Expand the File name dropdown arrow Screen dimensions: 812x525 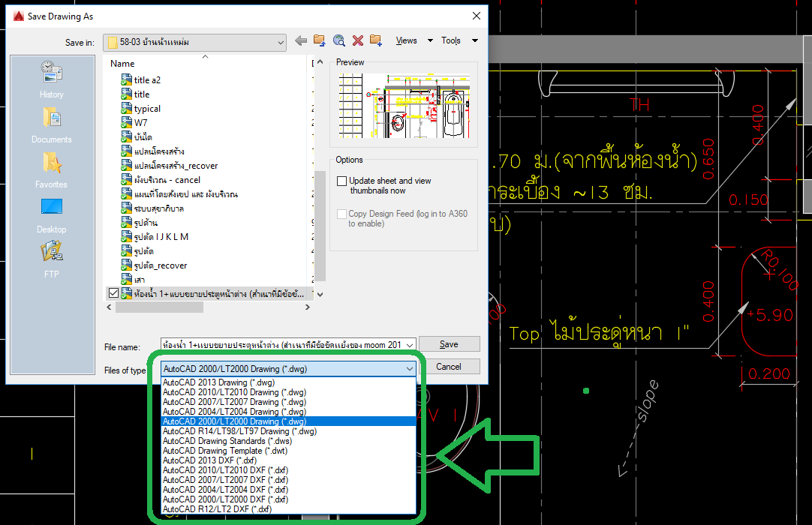[410, 345]
